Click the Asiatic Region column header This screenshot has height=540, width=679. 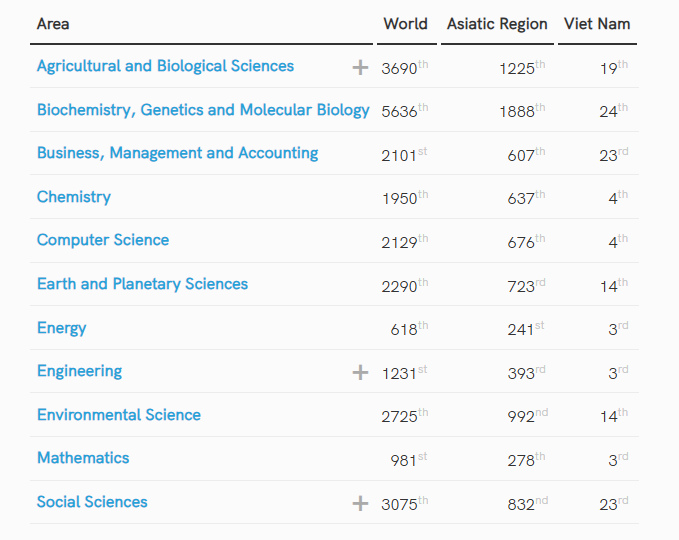click(x=497, y=24)
